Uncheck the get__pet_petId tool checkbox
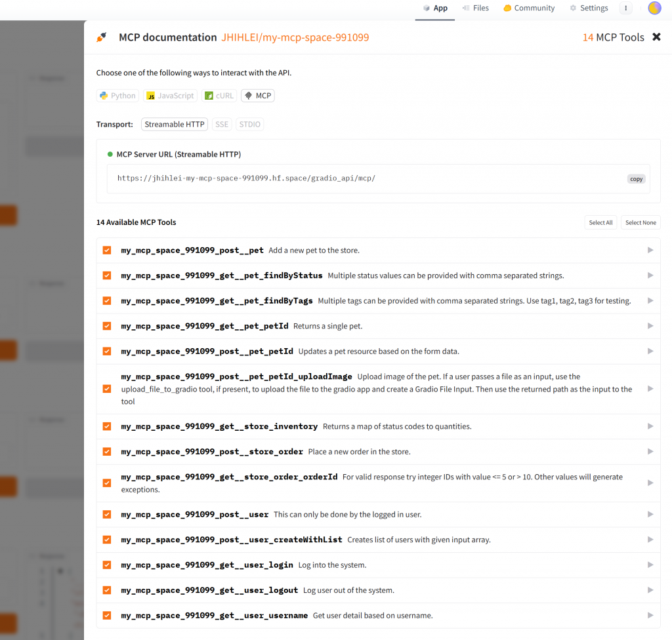672x640 pixels. pos(107,326)
